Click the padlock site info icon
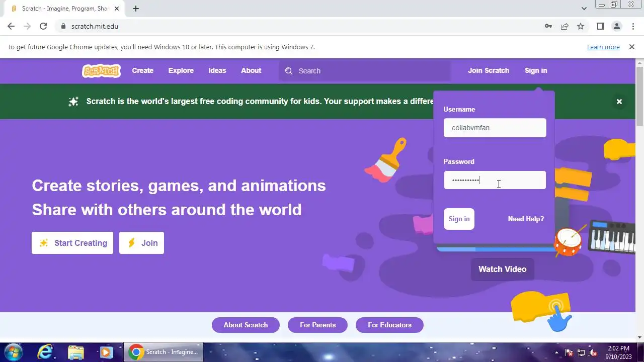644x362 pixels. click(63, 26)
